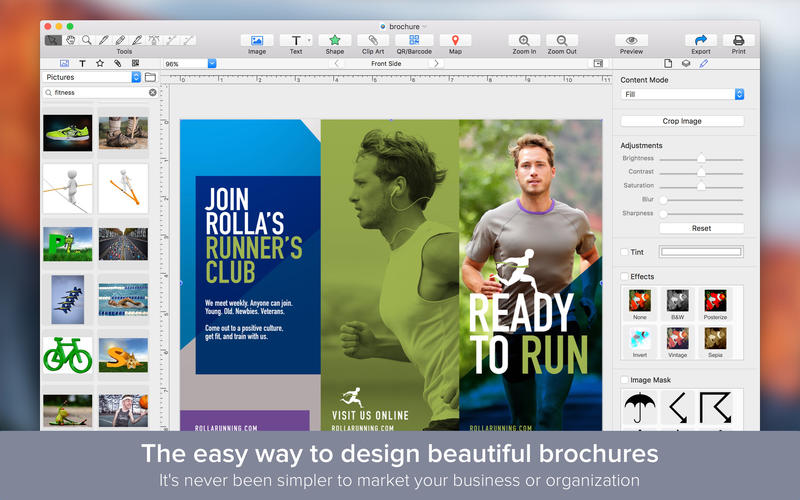
Task: Open the Pictures source dropdown
Action: 136,77
